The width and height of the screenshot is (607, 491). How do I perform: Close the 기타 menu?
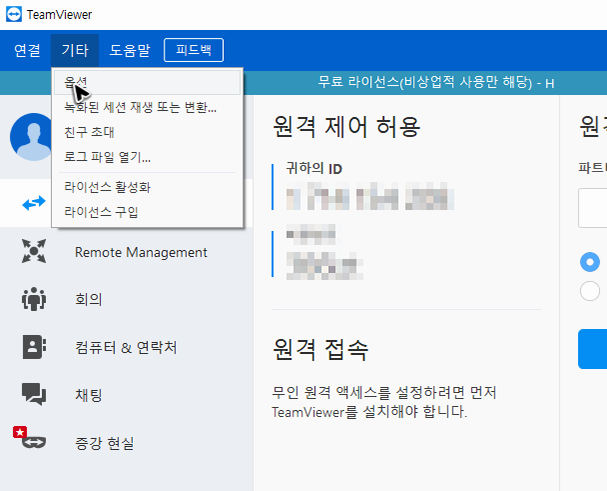[75, 50]
